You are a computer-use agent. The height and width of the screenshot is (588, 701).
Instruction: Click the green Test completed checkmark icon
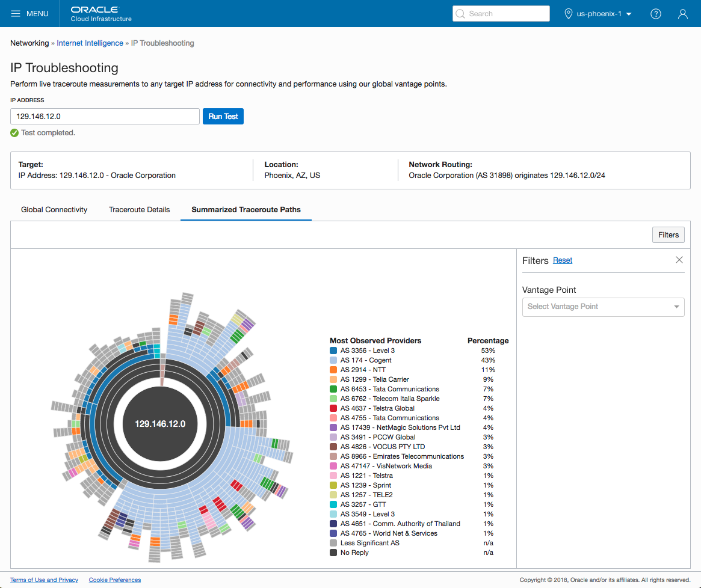(x=14, y=133)
